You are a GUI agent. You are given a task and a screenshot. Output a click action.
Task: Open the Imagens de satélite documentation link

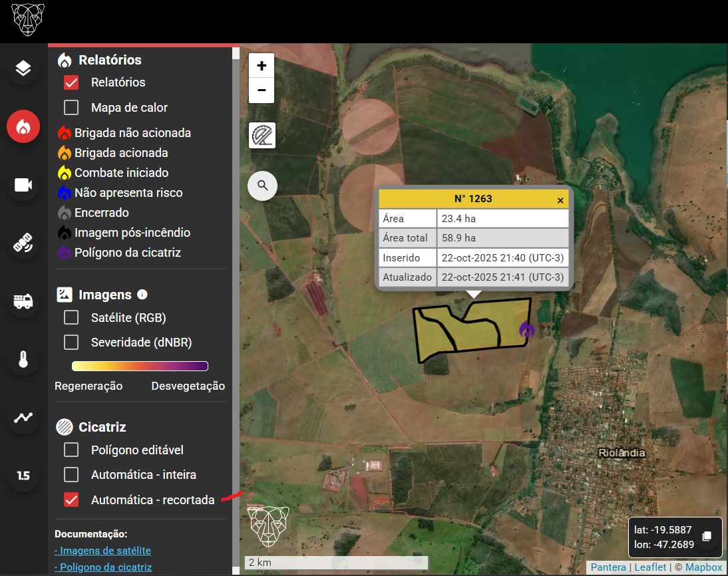(x=102, y=551)
